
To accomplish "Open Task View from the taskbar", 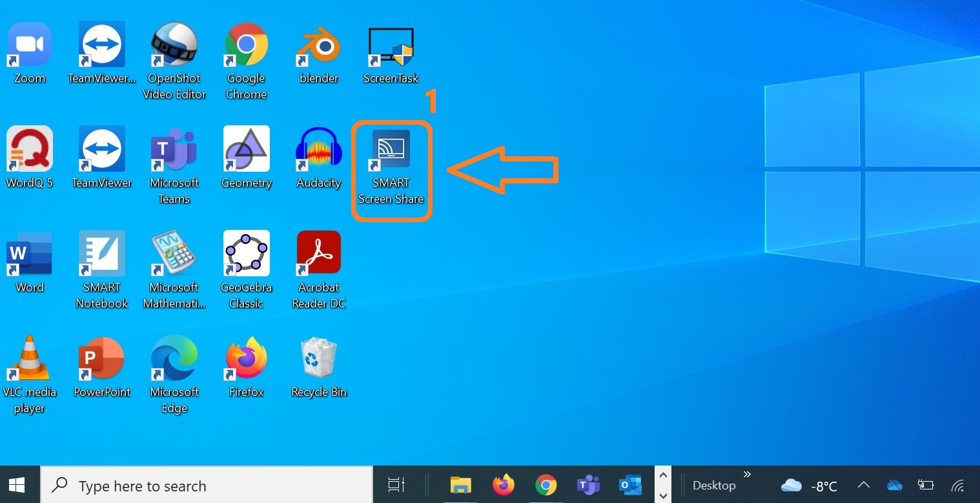I will (396, 485).
